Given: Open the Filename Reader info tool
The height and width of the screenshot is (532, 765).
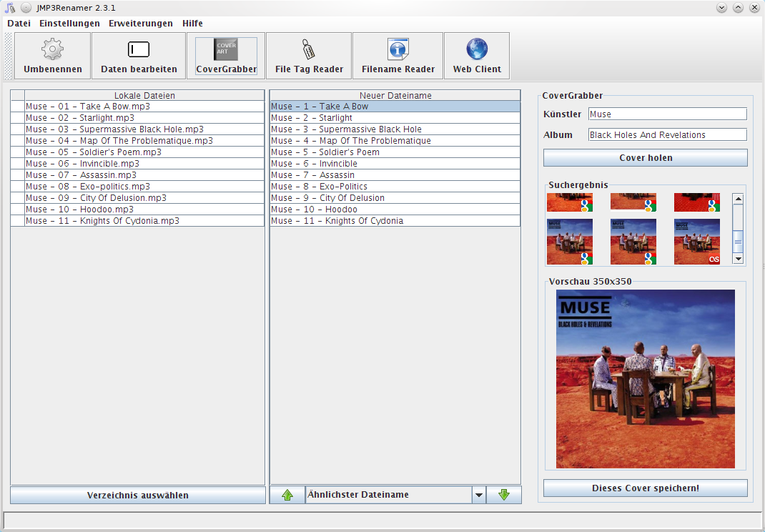Looking at the screenshot, I should 398,56.
